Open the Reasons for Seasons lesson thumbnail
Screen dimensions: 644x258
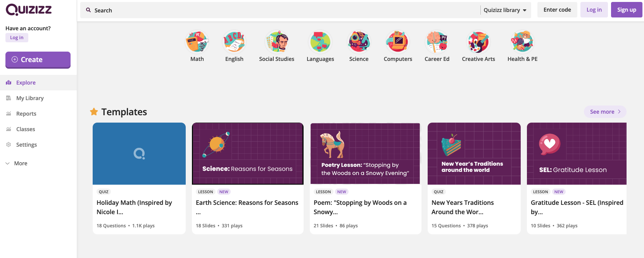pyautogui.click(x=247, y=154)
